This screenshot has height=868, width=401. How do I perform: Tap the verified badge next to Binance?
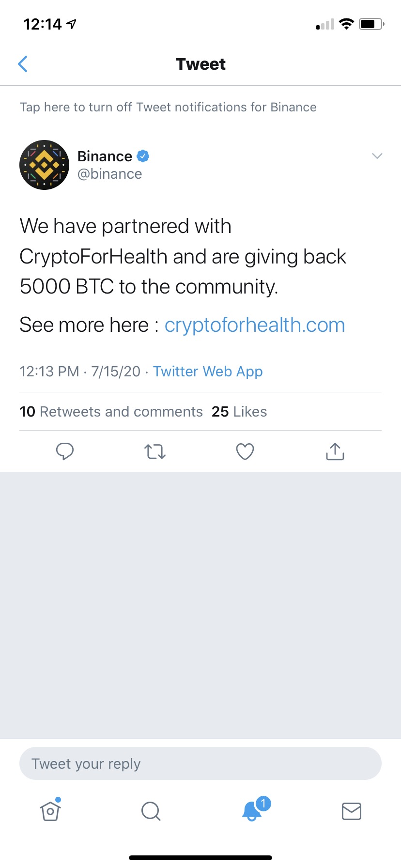(142, 156)
